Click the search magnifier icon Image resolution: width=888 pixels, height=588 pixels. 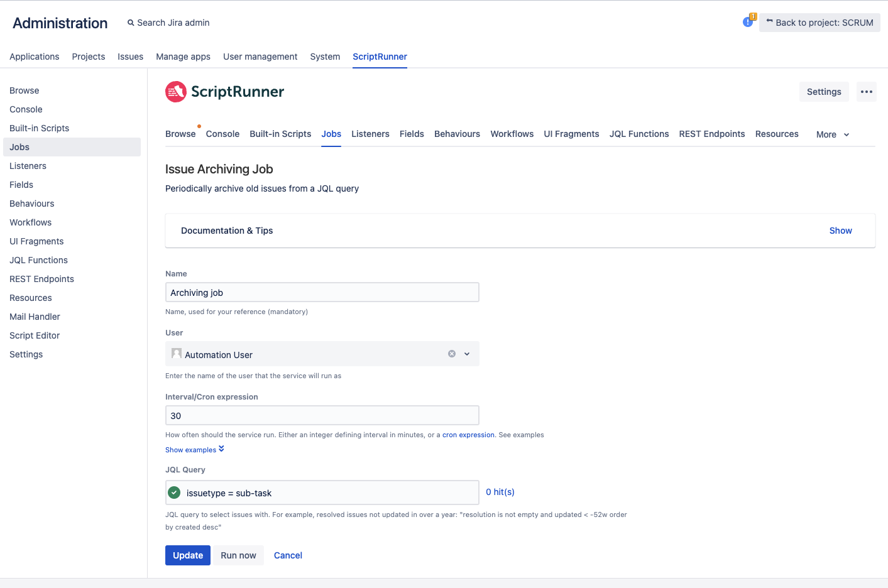[x=131, y=23]
